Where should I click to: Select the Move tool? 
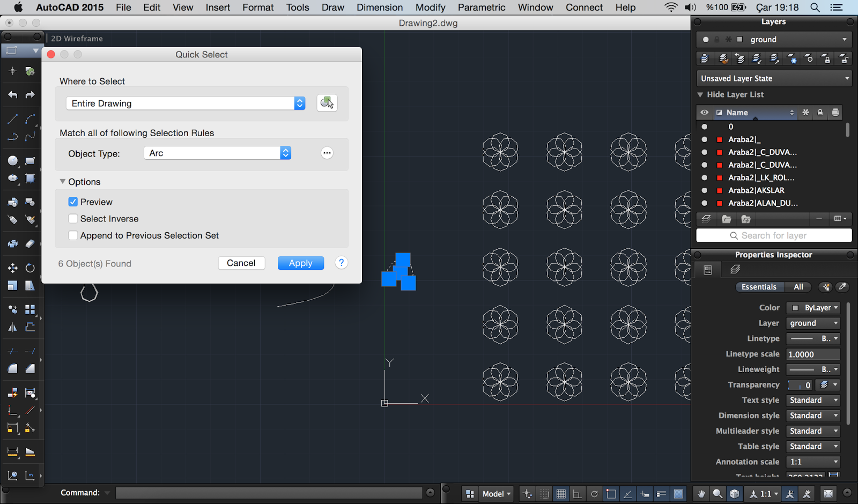(13, 268)
